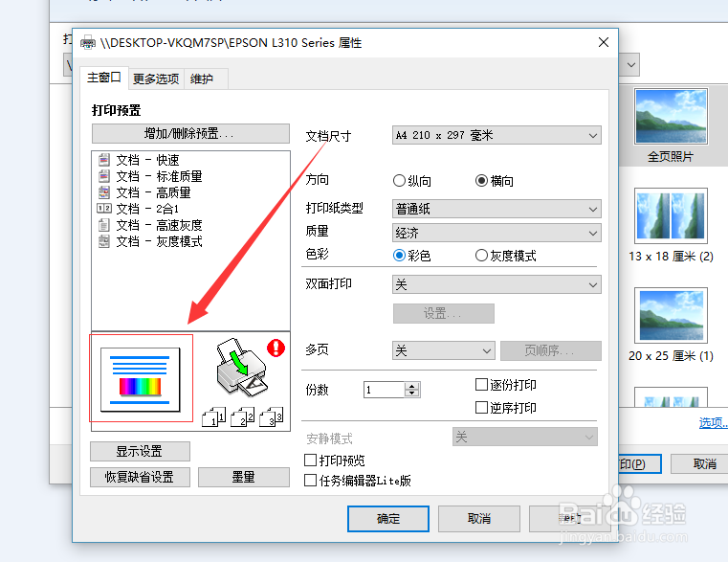This screenshot has width=728, height=562.
Task: Switch to the 主窗口 tab
Action: [x=104, y=78]
